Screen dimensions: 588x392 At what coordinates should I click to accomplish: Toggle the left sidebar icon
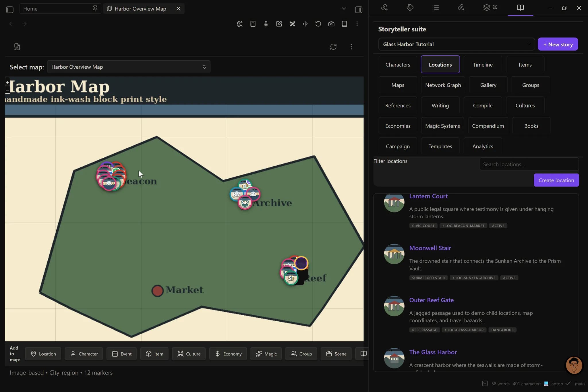coord(10,9)
